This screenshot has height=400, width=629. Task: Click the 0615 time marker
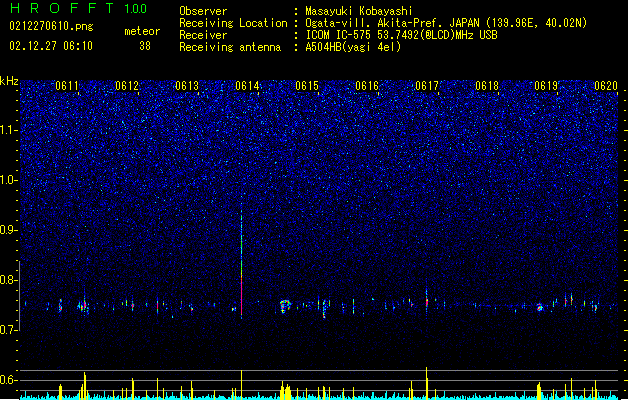pyautogui.click(x=307, y=86)
